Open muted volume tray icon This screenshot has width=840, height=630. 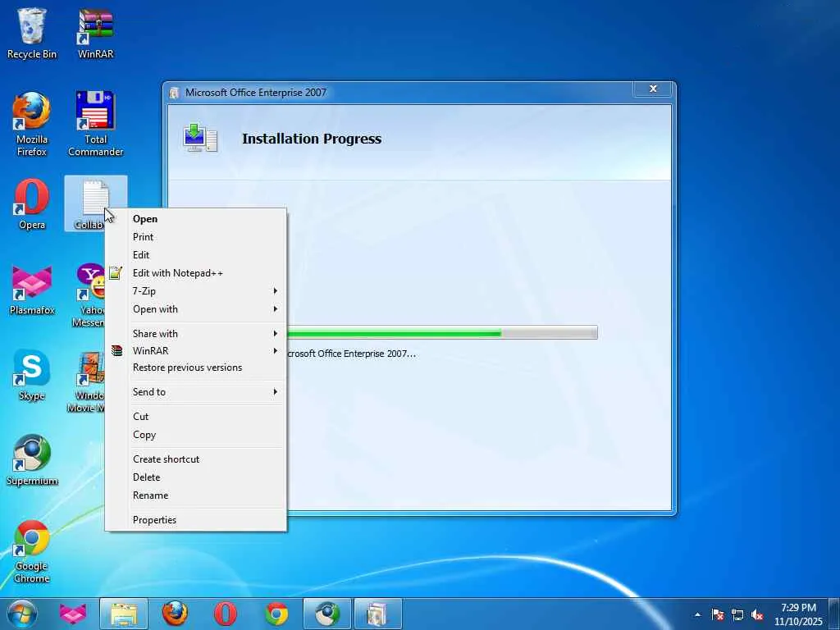pos(757,614)
